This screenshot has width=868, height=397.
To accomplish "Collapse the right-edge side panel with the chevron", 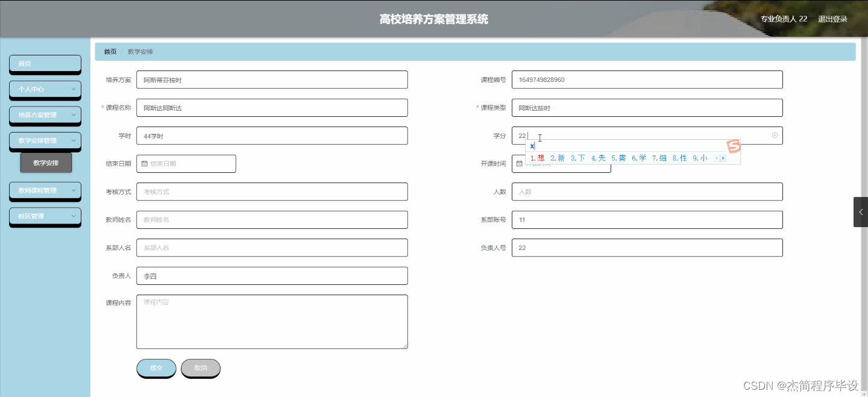I will click(861, 211).
